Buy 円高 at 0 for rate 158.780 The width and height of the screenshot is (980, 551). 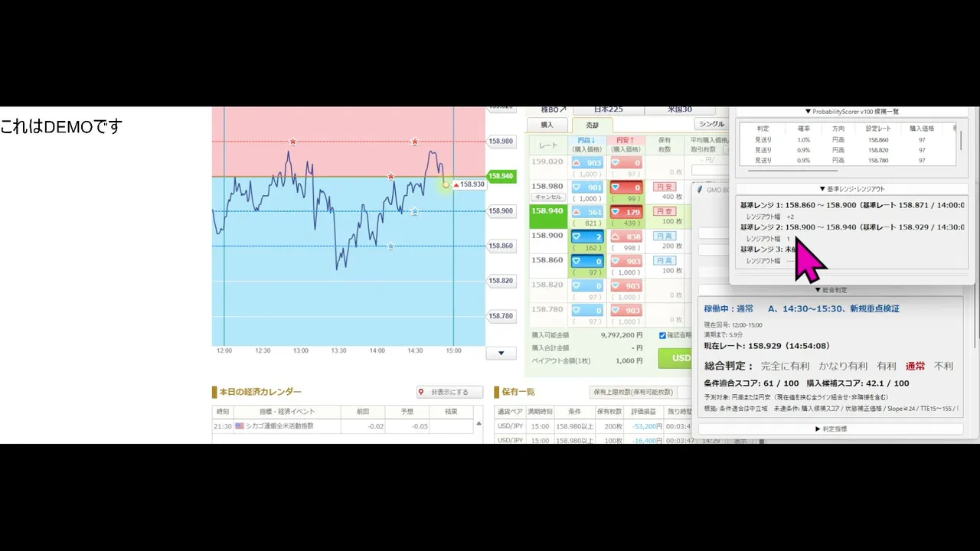tap(587, 310)
